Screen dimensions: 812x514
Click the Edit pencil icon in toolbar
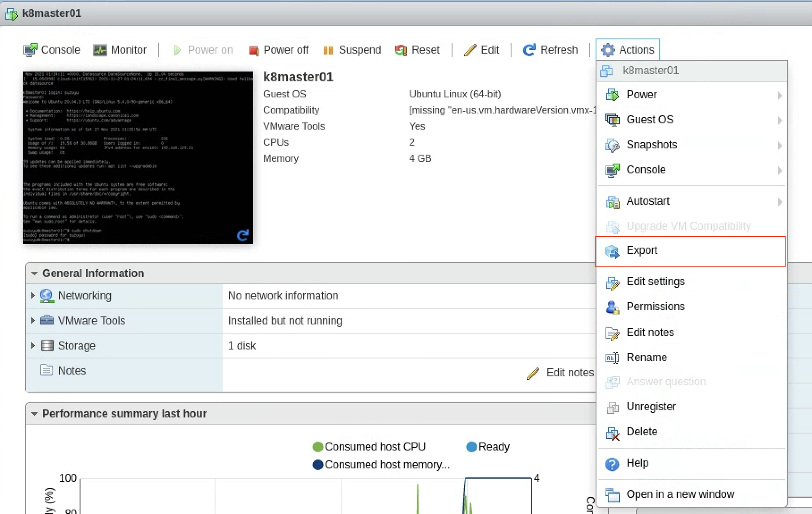tap(470, 50)
